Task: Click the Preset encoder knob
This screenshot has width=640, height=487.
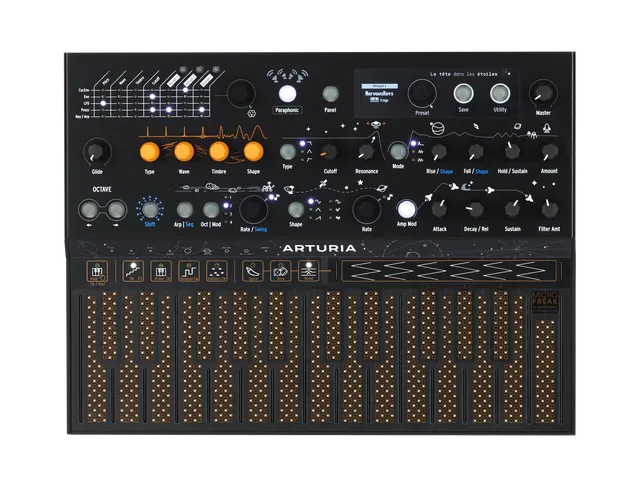Action: point(422,93)
